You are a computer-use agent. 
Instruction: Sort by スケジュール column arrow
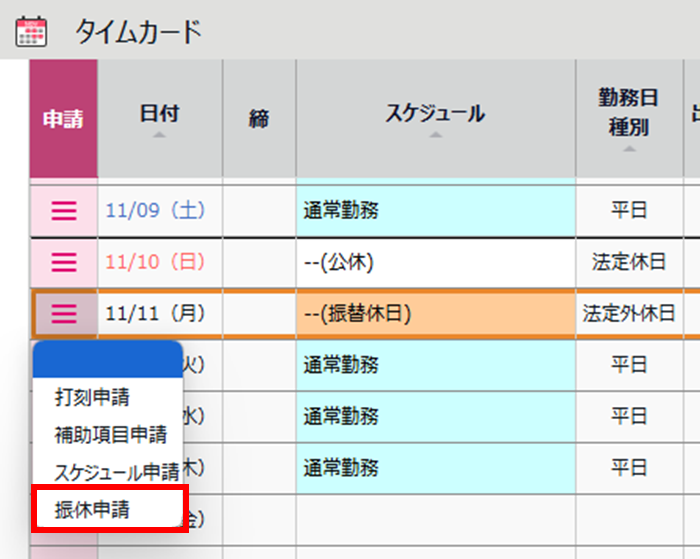[435, 135]
